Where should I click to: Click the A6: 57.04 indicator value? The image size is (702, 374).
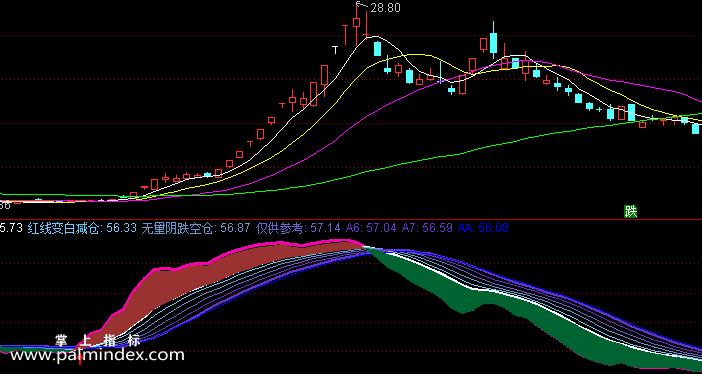371,228
